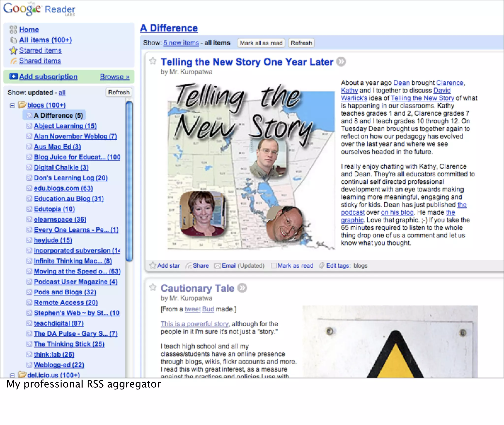Click the warning sign image in Cautionary Tale
This screenshot has width=504, height=425.
click(390, 341)
